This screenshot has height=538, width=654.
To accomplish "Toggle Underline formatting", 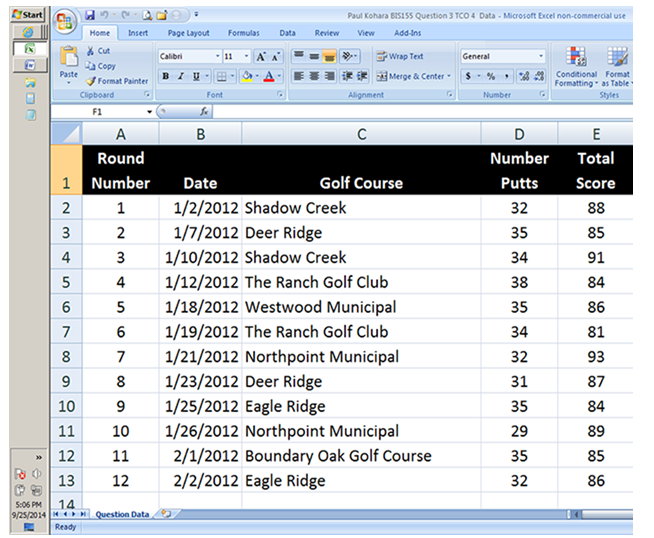I will click(196, 76).
